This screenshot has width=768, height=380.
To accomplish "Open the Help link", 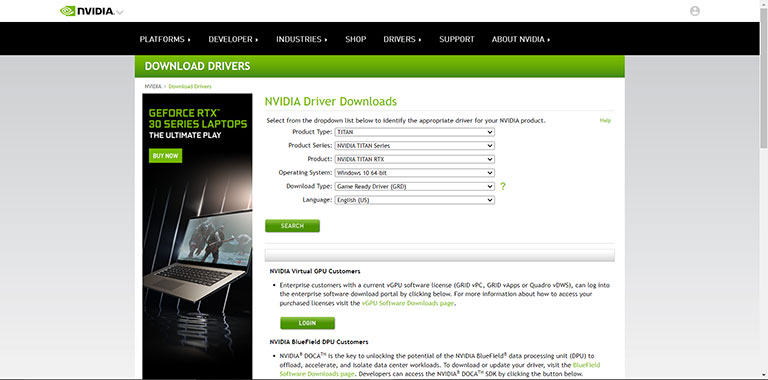I will pyautogui.click(x=605, y=120).
